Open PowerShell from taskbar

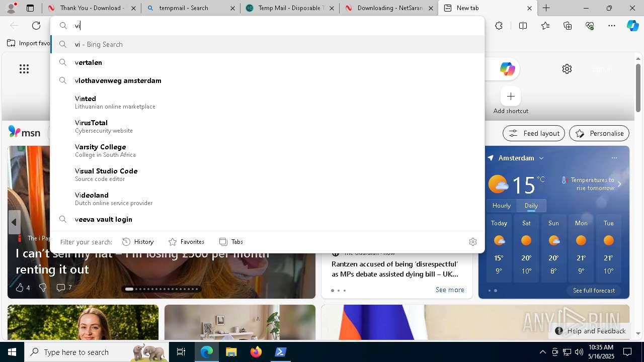(281, 352)
